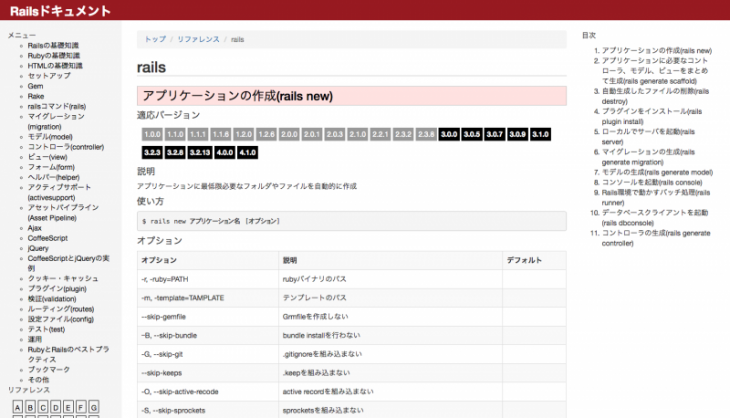Viewport: 730px width, 418px height.
Task: Jump to rails runner contents entry
Action: [x=656, y=197]
